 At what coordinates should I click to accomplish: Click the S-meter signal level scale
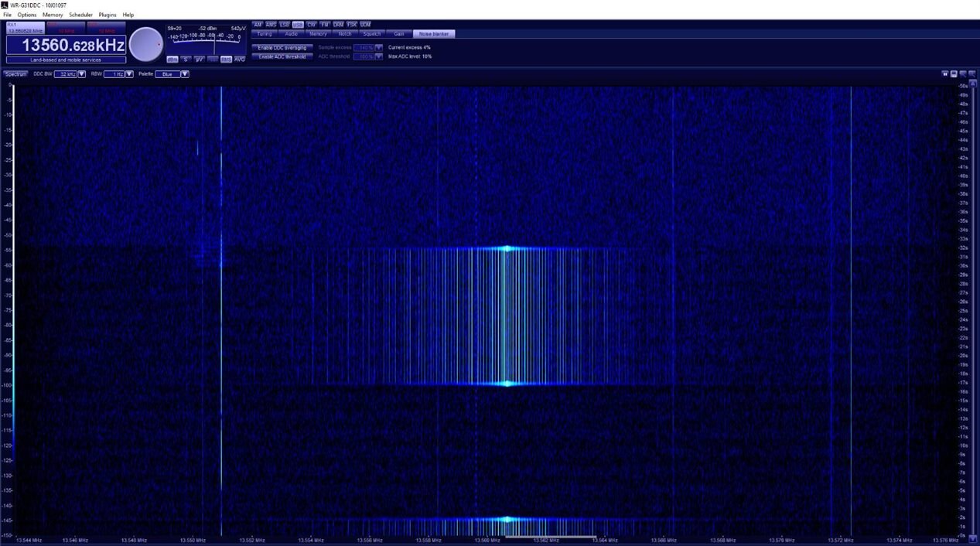pos(204,40)
